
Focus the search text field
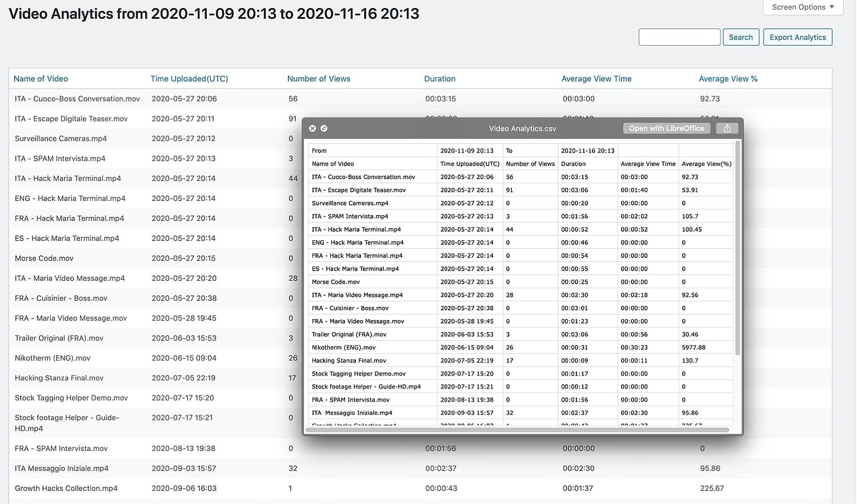click(x=679, y=37)
